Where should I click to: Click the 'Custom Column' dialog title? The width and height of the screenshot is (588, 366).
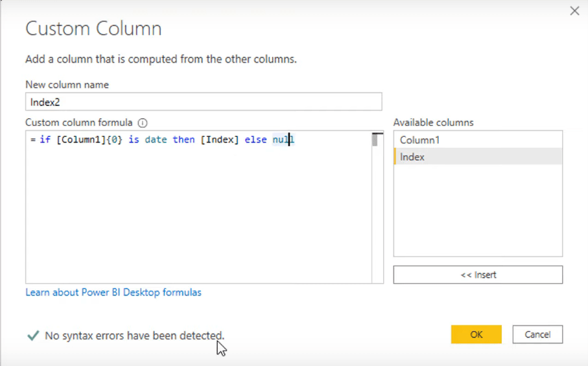(93, 29)
